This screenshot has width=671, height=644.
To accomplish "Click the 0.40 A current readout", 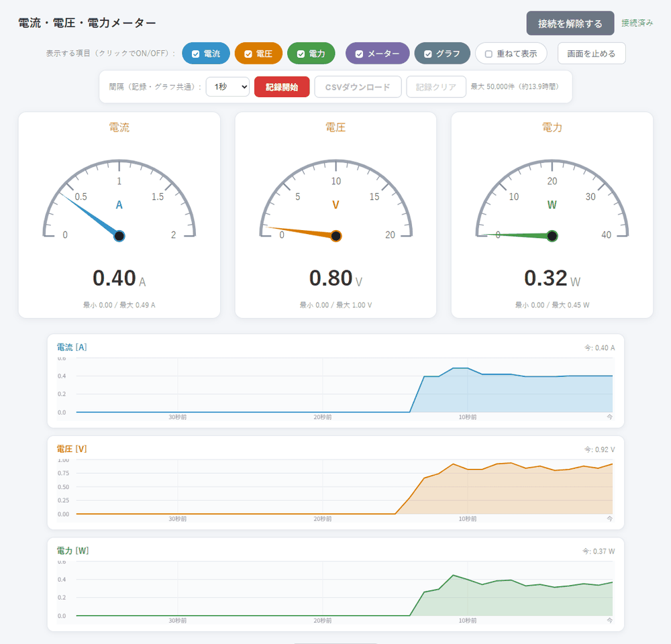I will [119, 278].
